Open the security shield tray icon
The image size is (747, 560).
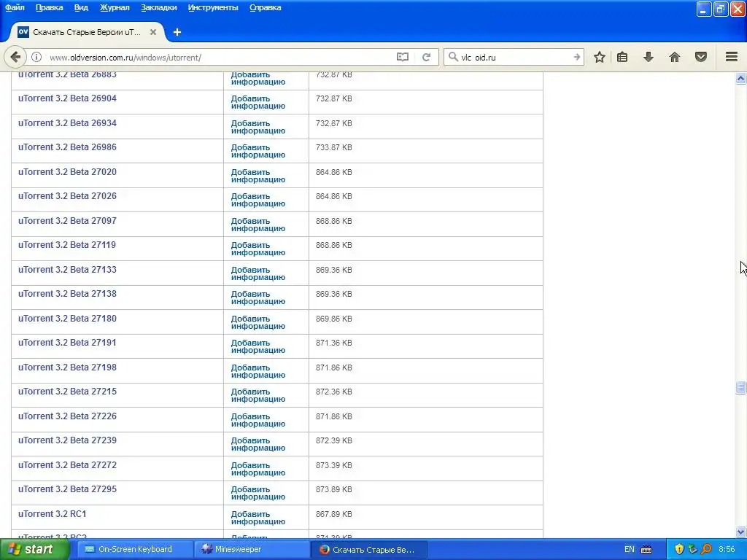click(x=679, y=549)
